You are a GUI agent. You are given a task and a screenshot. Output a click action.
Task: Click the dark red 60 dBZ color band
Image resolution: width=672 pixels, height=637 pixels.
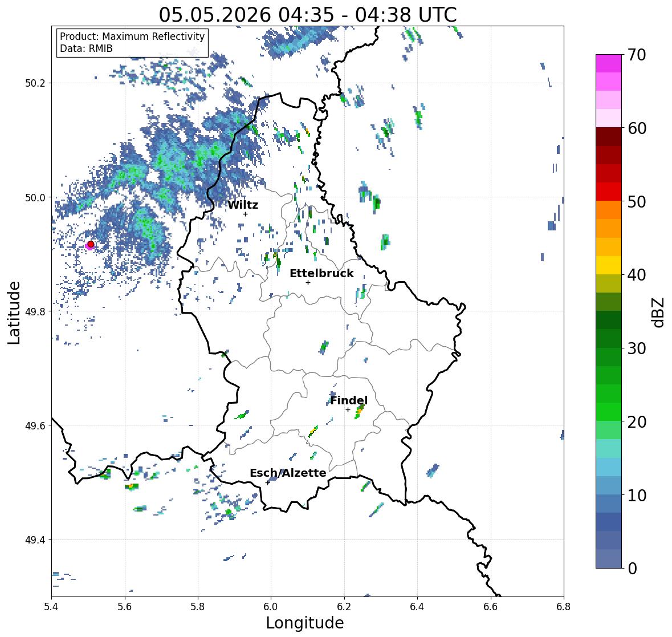pyautogui.click(x=609, y=137)
